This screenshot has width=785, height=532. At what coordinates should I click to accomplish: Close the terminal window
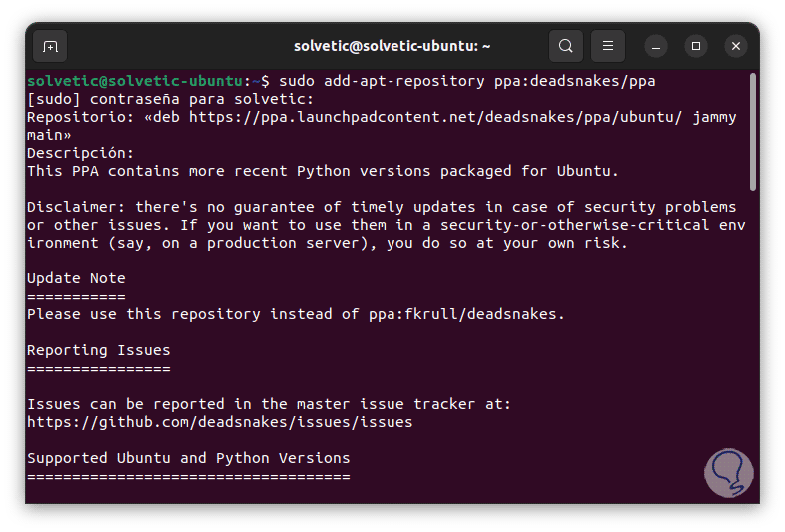(x=736, y=46)
